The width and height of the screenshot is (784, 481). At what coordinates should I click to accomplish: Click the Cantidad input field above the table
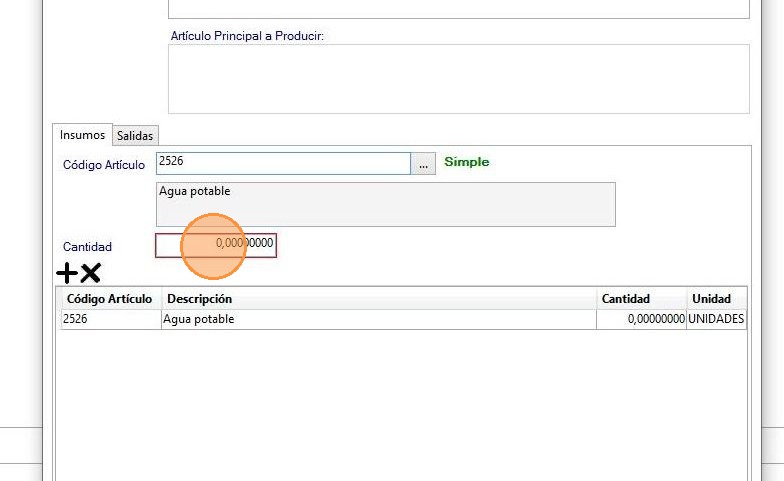216,245
